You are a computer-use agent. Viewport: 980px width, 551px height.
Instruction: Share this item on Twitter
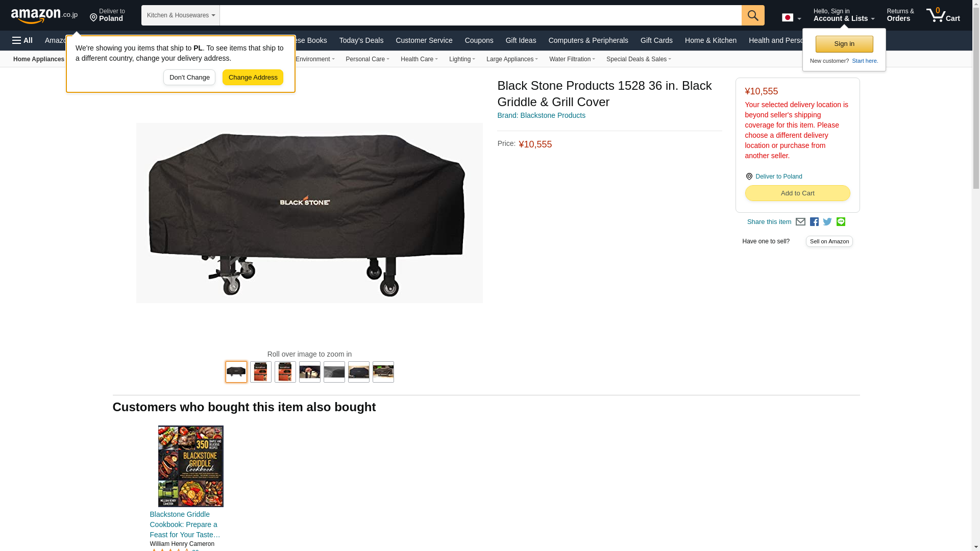point(827,222)
